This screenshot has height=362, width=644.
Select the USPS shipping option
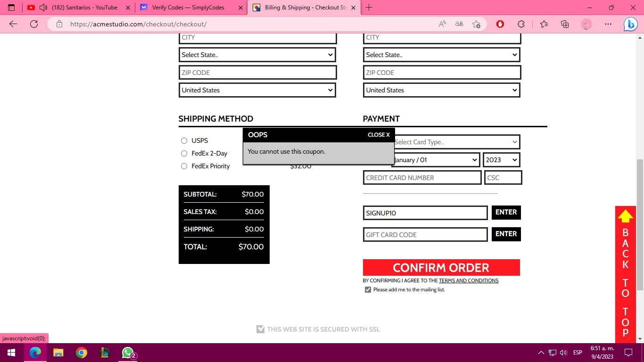click(x=184, y=140)
